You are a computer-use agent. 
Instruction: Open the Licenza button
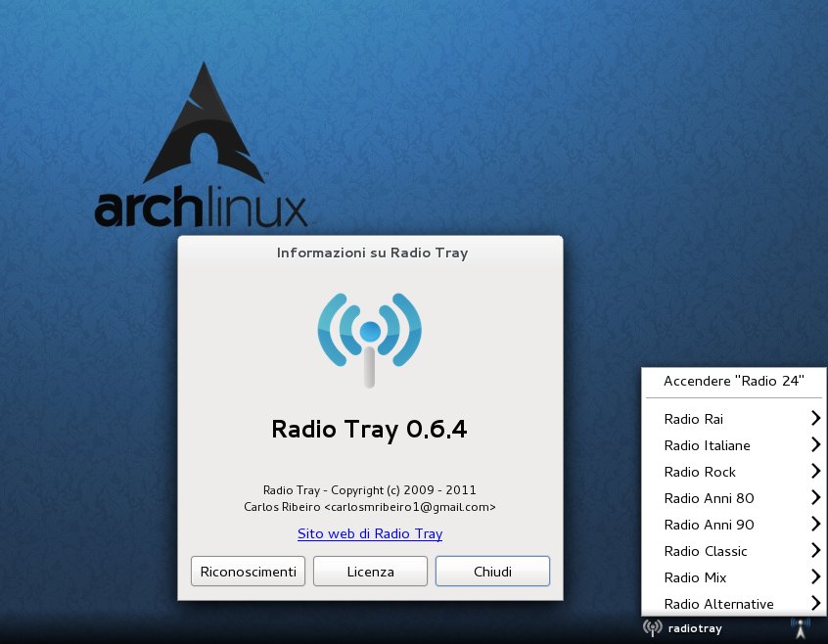coord(370,572)
